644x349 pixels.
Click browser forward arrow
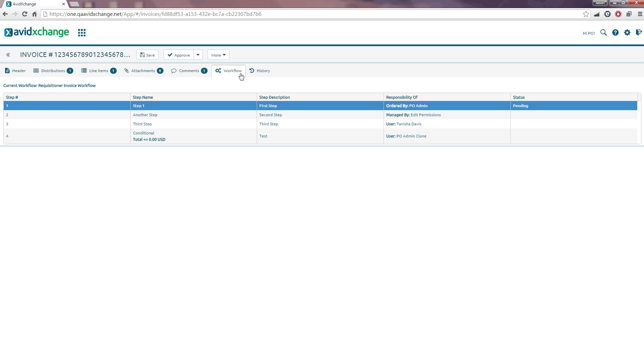[x=15, y=14]
